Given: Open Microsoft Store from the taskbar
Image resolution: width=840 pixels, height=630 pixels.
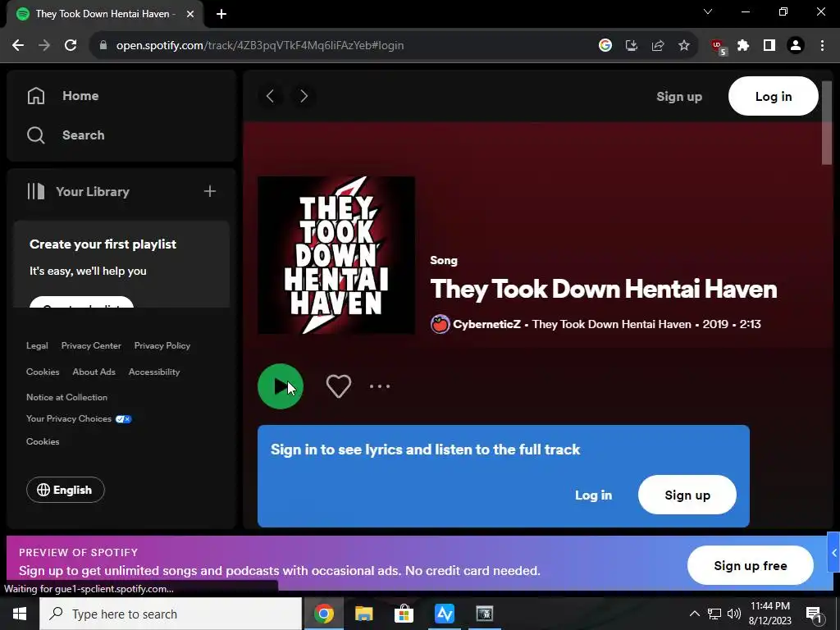Looking at the screenshot, I should pos(404,614).
